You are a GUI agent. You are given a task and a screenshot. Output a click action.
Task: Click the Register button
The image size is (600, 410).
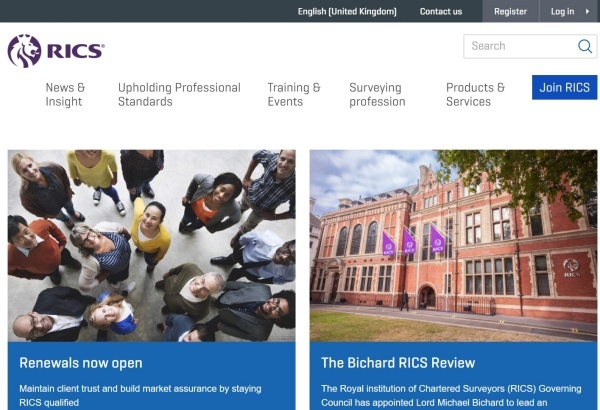coord(510,11)
